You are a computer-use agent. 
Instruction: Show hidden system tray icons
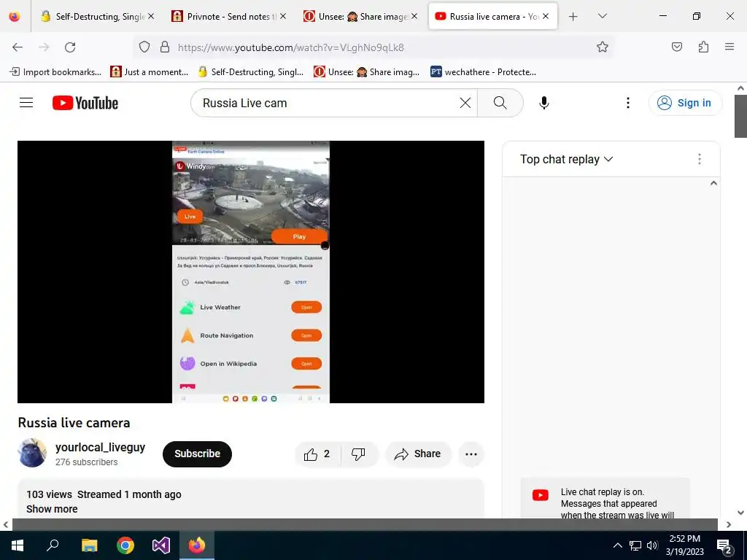(617, 545)
